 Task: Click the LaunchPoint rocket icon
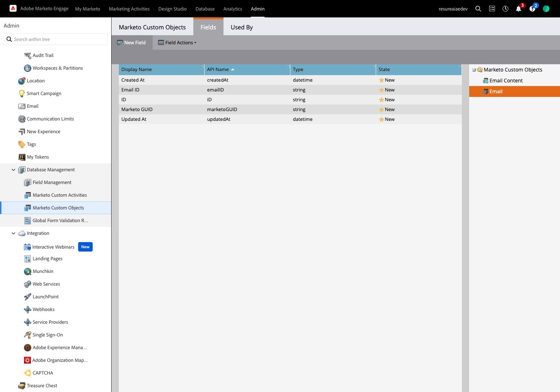click(28, 297)
